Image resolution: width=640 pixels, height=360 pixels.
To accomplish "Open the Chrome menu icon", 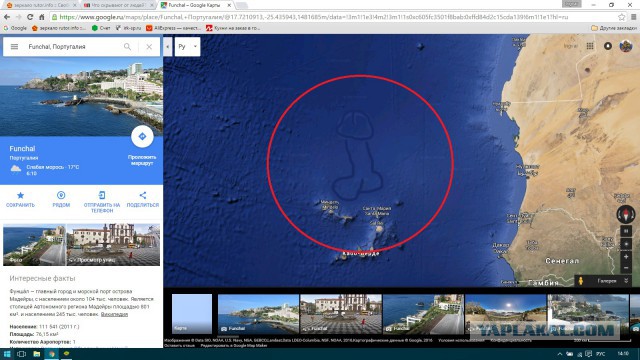I will (633, 17).
